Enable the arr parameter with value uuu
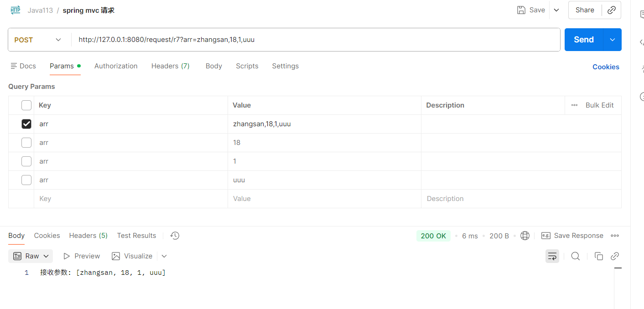Image resolution: width=644 pixels, height=309 pixels. [26, 180]
